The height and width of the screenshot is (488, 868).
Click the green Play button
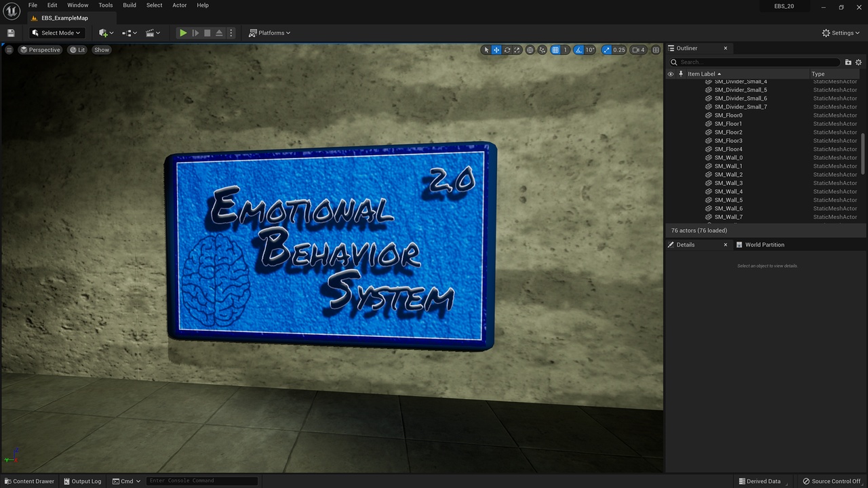pyautogui.click(x=183, y=33)
